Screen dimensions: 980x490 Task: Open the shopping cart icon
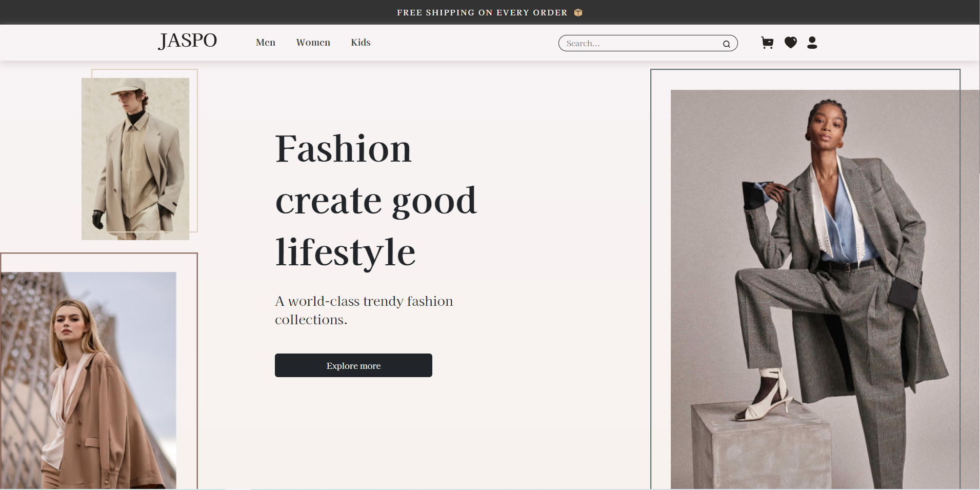[x=767, y=43]
